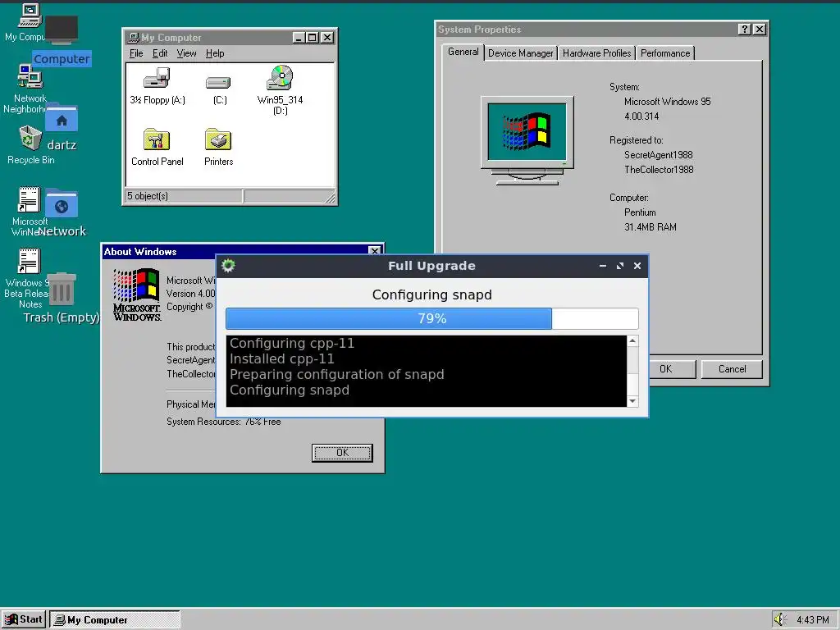This screenshot has width=840, height=630.
Task: Click the '5 object(s)' status bar text
Action: (x=148, y=196)
